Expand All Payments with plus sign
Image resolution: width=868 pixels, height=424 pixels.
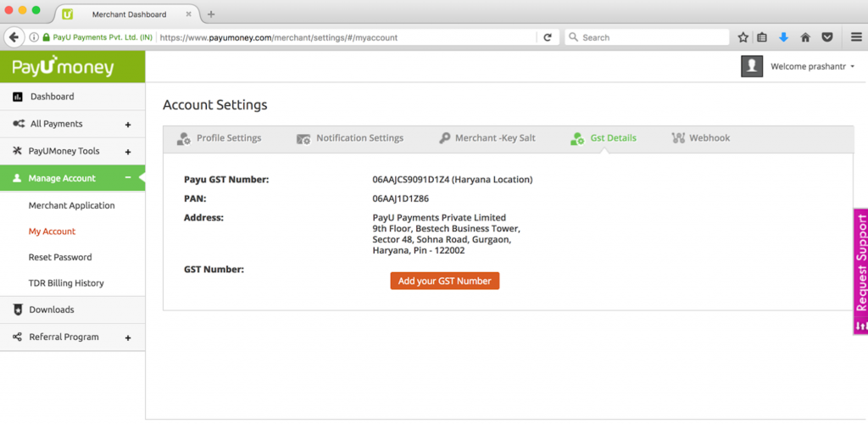click(x=128, y=126)
